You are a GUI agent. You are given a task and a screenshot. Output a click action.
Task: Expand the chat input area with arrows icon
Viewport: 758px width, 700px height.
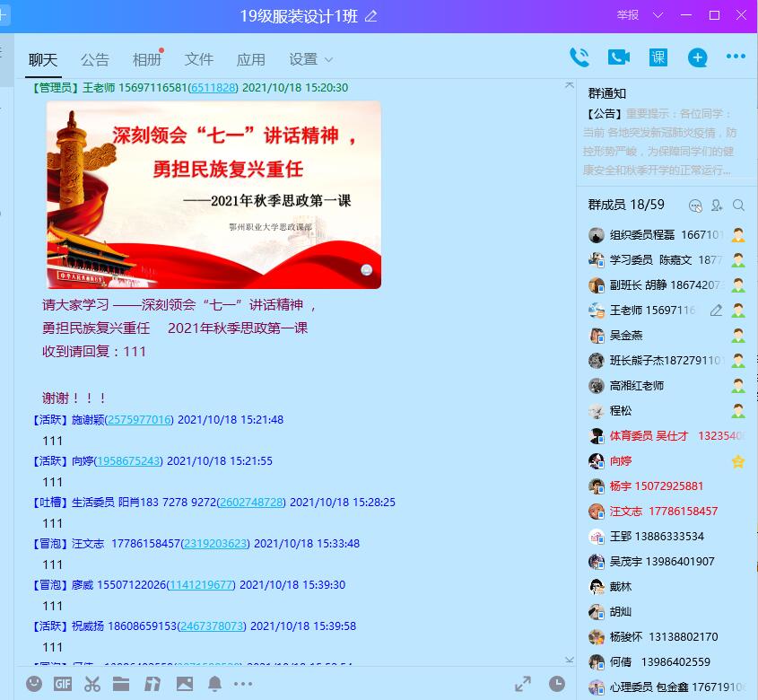pos(523,684)
